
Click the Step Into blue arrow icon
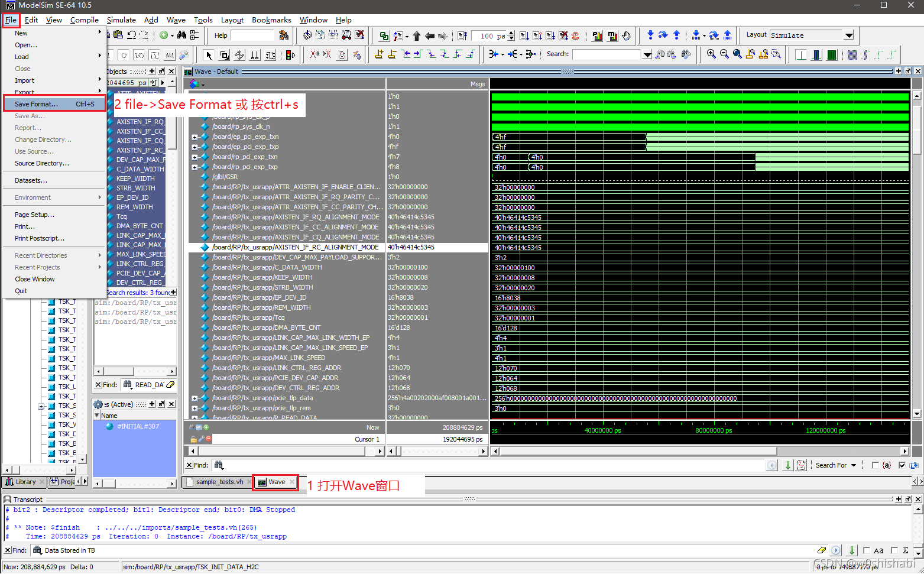(650, 35)
